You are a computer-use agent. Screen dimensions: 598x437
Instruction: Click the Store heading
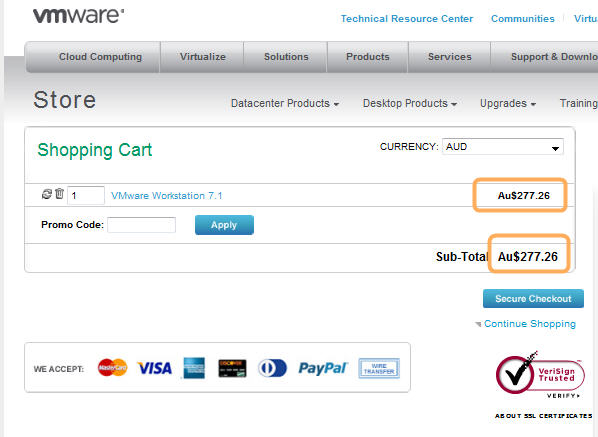(64, 100)
